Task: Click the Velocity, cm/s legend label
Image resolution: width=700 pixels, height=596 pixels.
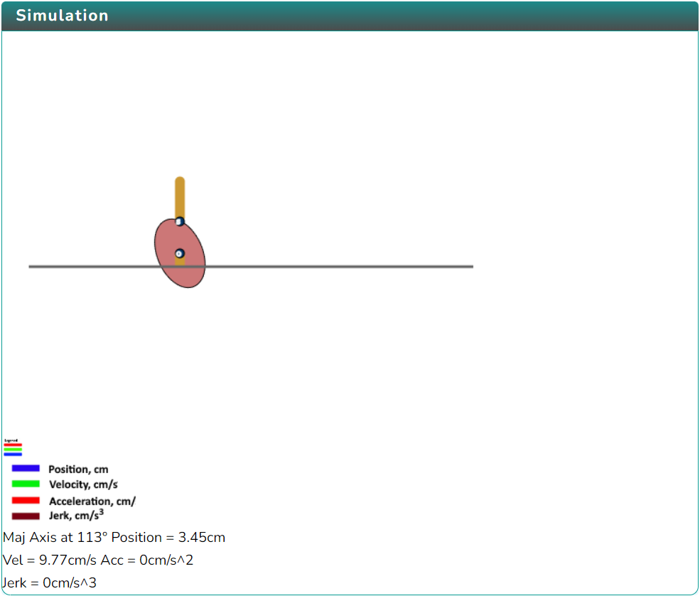Action: point(83,484)
